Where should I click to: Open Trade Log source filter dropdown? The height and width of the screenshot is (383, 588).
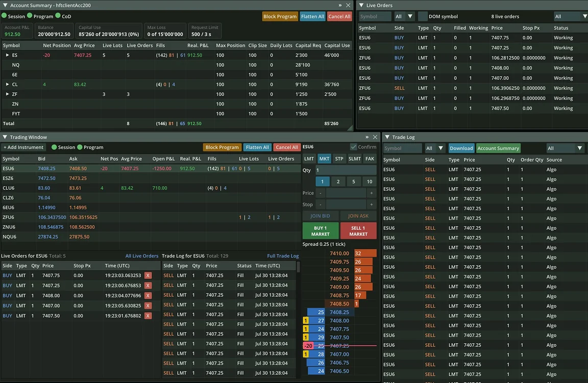coord(565,148)
